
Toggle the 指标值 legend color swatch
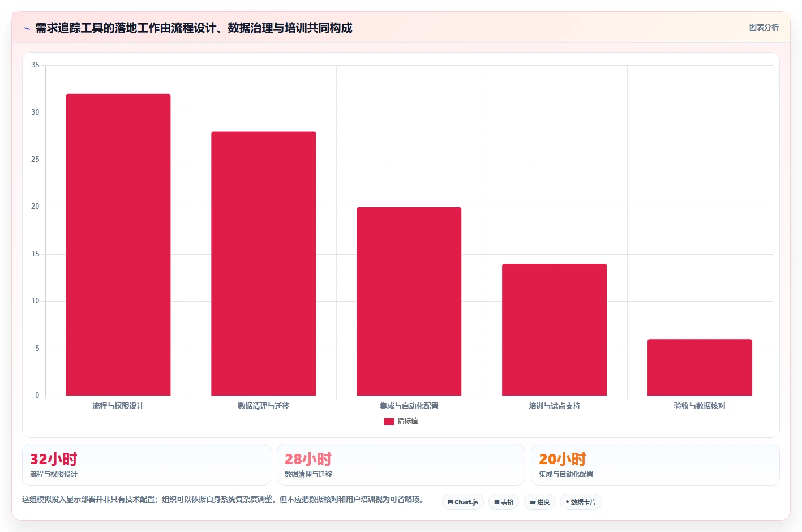pyautogui.click(x=389, y=421)
